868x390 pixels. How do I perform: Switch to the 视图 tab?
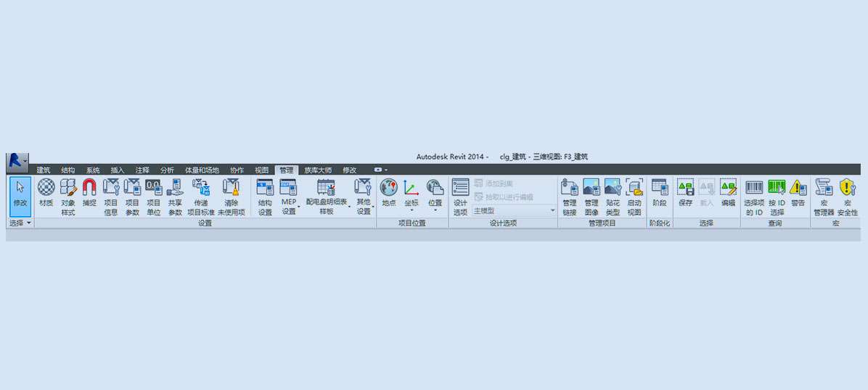click(x=262, y=170)
